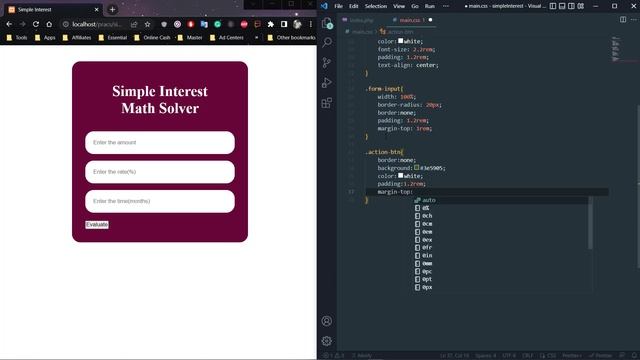This screenshot has height=360, width=640.
Task: Click the Ln 37 cursor position in status bar
Action: click(454, 356)
